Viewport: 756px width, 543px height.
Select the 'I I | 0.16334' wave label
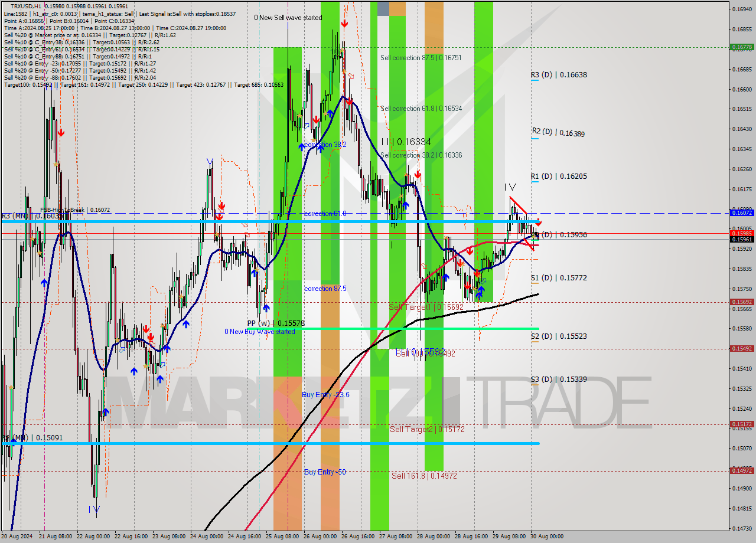pos(406,142)
